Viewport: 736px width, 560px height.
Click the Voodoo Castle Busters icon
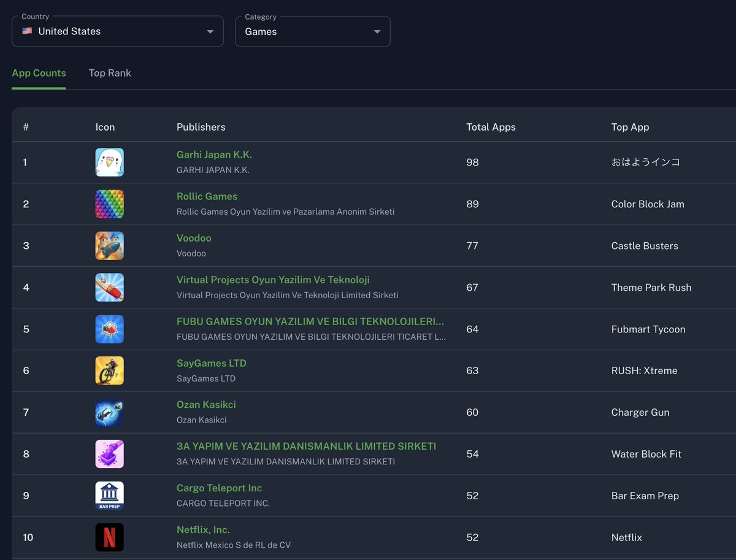[x=110, y=246]
